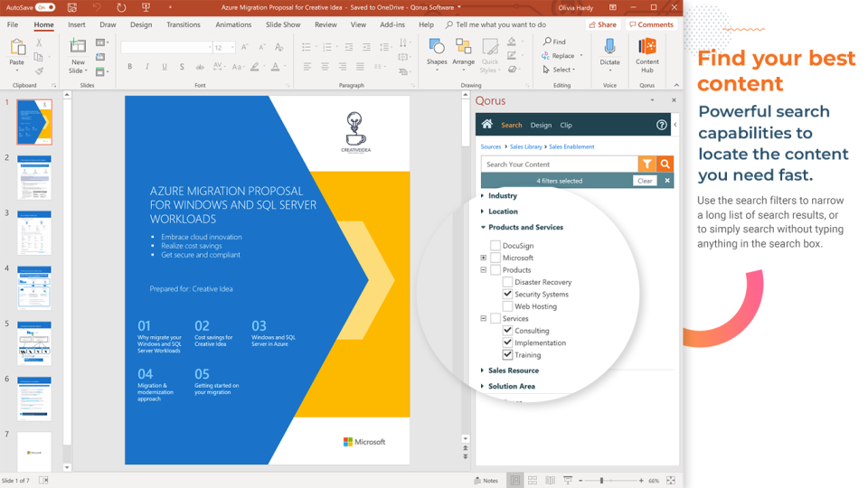Adjust the zoom slider handle
Screen dimensions: 868x488
coord(601,480)
